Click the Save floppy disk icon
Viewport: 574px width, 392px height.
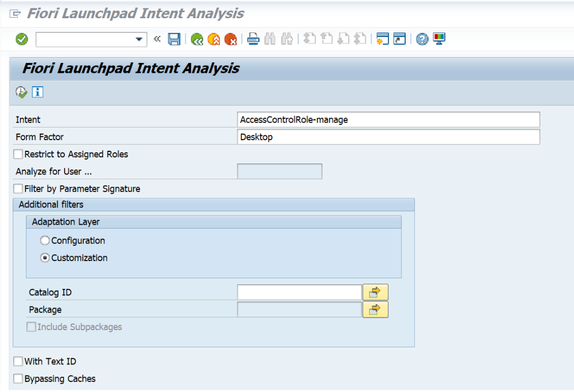(x=174, y=39)
